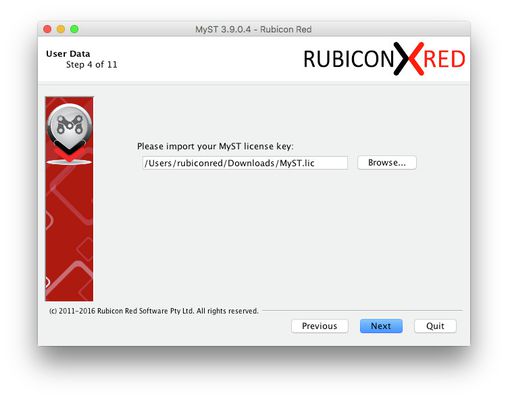
Task: Click the lower red decorative side banner
Action: click(x=69, y=233)
